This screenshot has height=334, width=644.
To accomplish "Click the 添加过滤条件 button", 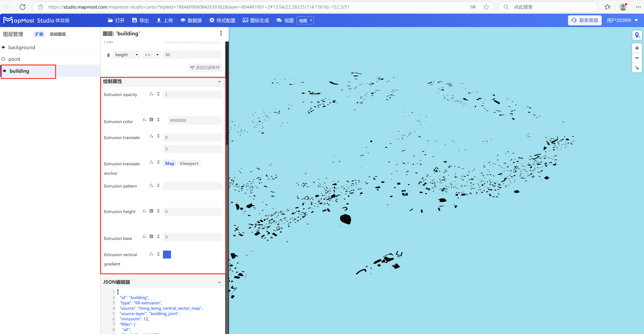I will (205, 68).
